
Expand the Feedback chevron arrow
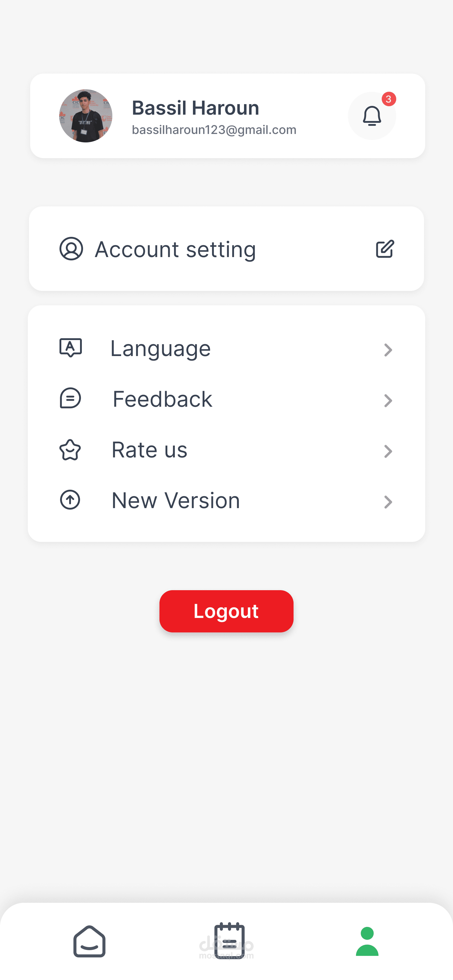pos(388,401)
